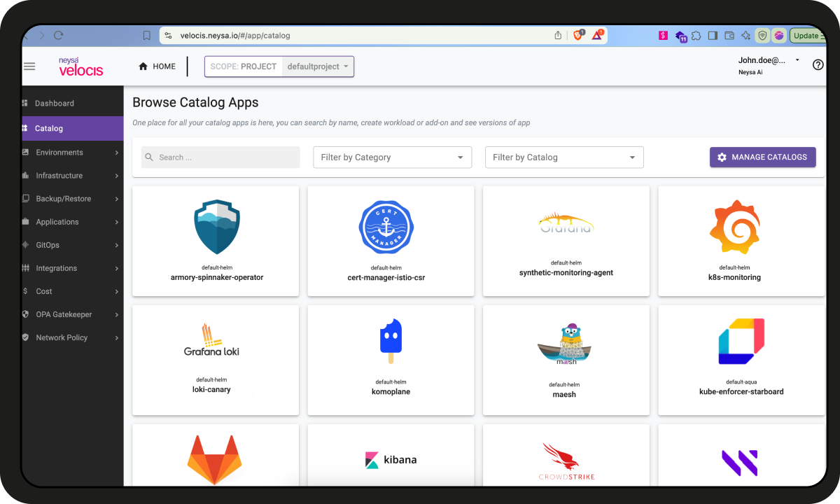Focus the catalog Search field
The image size is (840, 504).
point(220,157)
